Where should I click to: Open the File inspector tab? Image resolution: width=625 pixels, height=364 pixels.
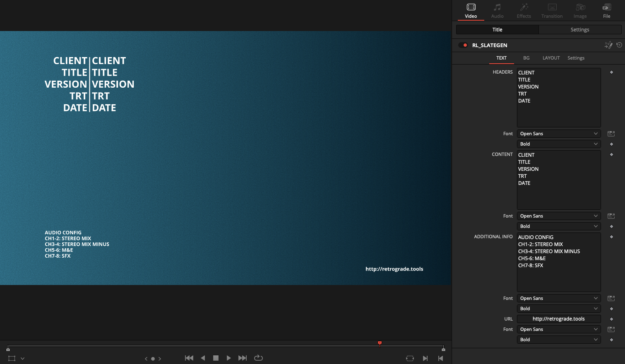point(606,11)
